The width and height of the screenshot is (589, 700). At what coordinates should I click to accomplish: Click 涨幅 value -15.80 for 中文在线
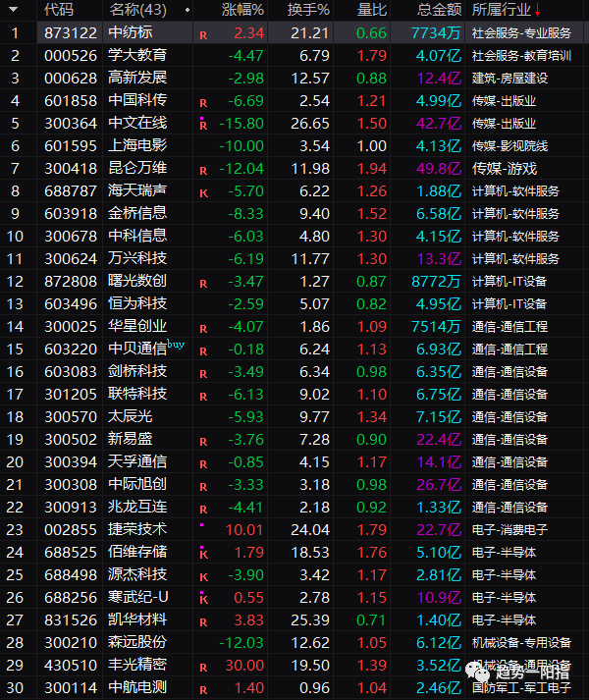241,124
